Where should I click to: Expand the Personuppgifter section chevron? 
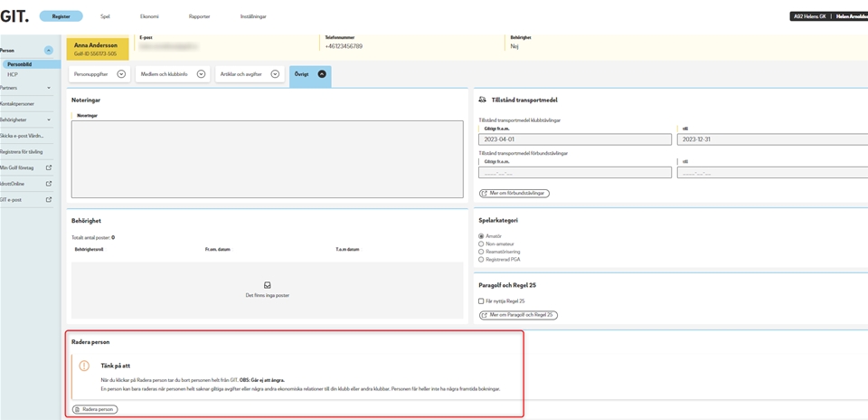pyautogui.click(x=121, y=74)
